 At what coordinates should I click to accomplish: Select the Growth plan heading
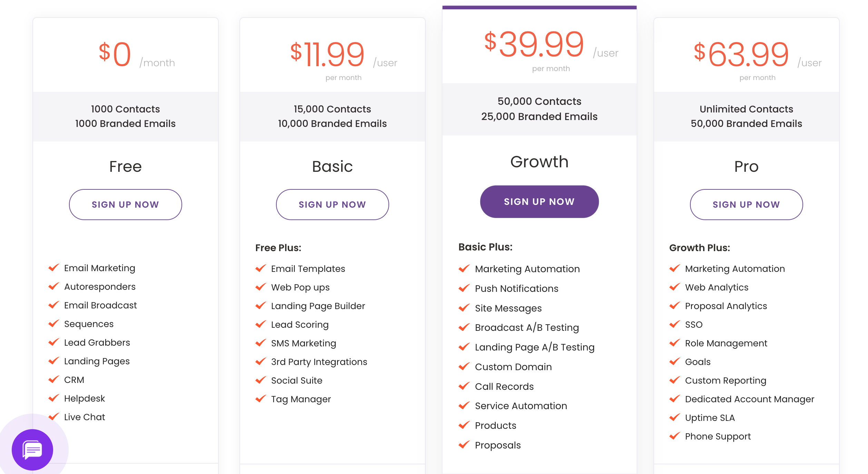tap(540, 162)
